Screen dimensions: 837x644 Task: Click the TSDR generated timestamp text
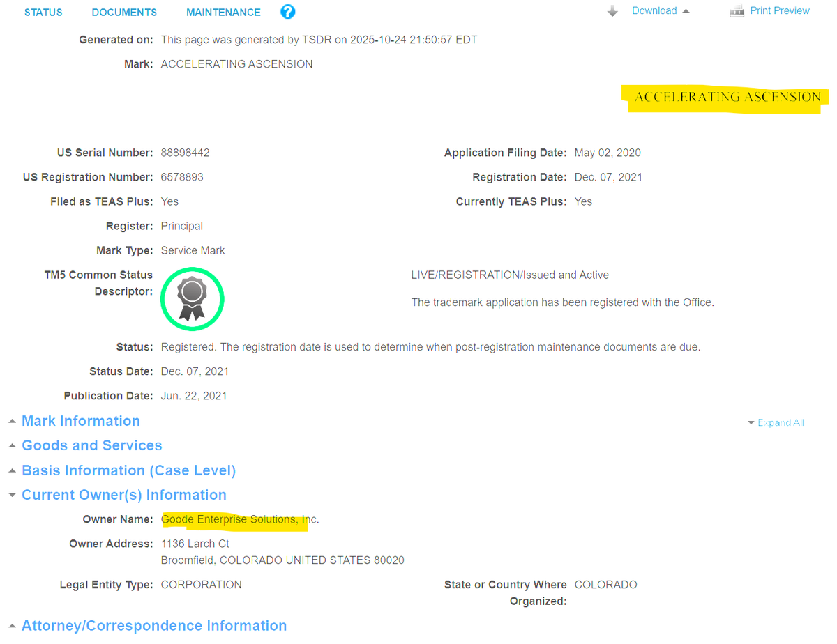tap(319, 40)
